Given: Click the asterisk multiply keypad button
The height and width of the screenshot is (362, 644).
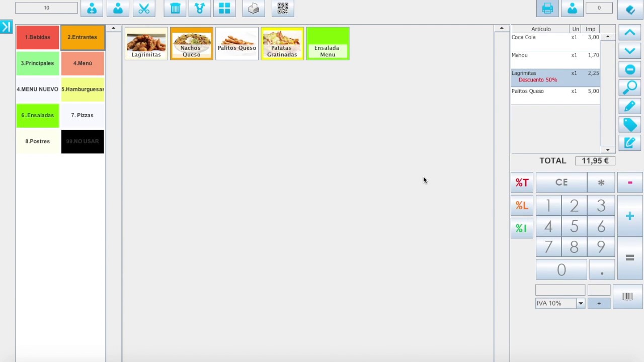Looking at the screenshot, I should (601, 183).
